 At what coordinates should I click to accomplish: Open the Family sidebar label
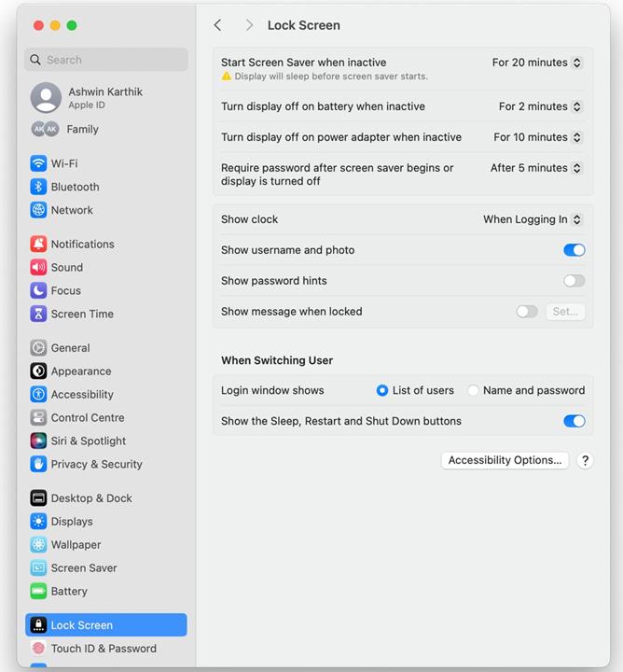[x=83, y=129]
